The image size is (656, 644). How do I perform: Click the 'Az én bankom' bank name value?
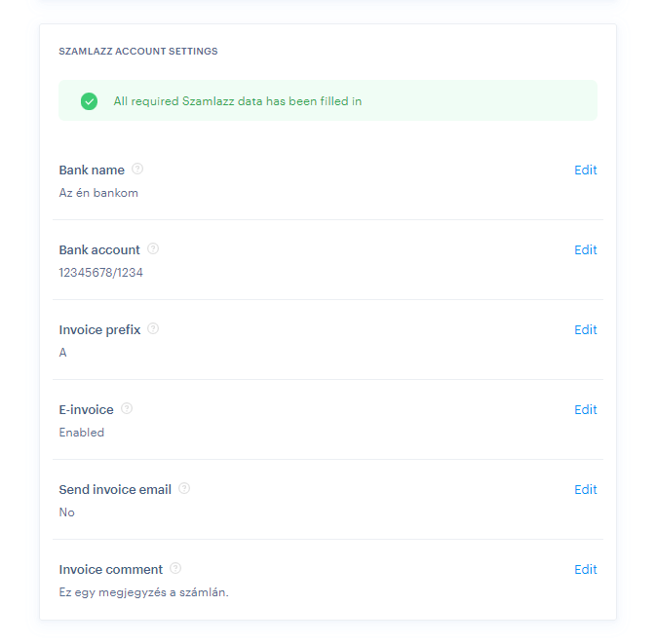[98, 193]
